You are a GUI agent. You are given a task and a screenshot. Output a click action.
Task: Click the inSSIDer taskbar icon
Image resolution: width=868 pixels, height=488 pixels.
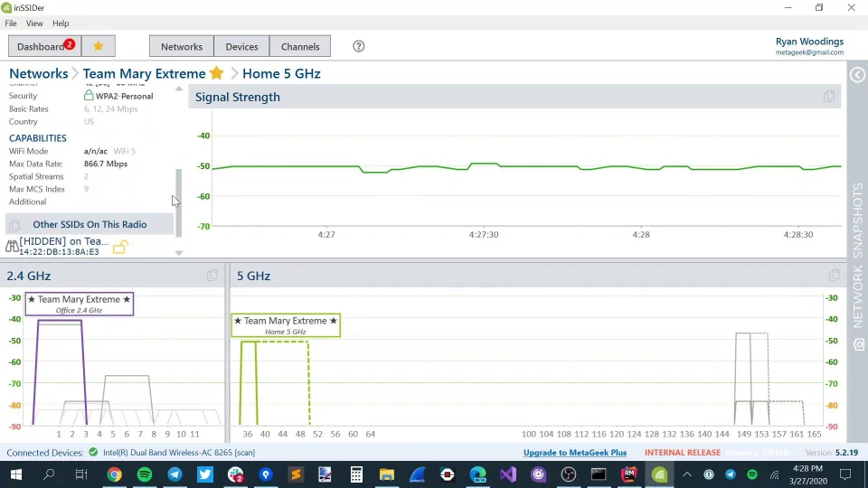click(x=659, y=474)
